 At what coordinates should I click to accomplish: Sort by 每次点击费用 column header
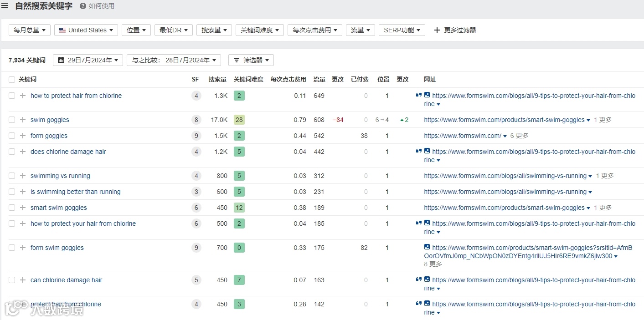[x=289, y=79]
